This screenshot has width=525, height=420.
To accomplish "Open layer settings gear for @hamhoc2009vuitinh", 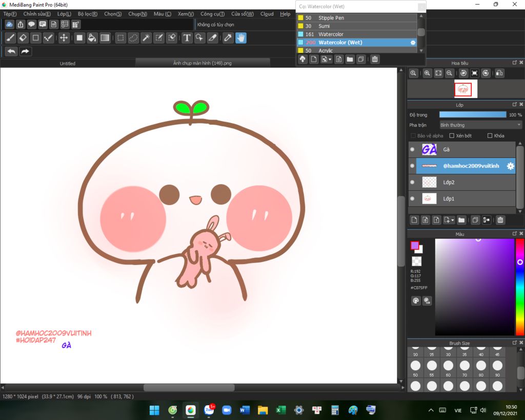I will [510, 166].
